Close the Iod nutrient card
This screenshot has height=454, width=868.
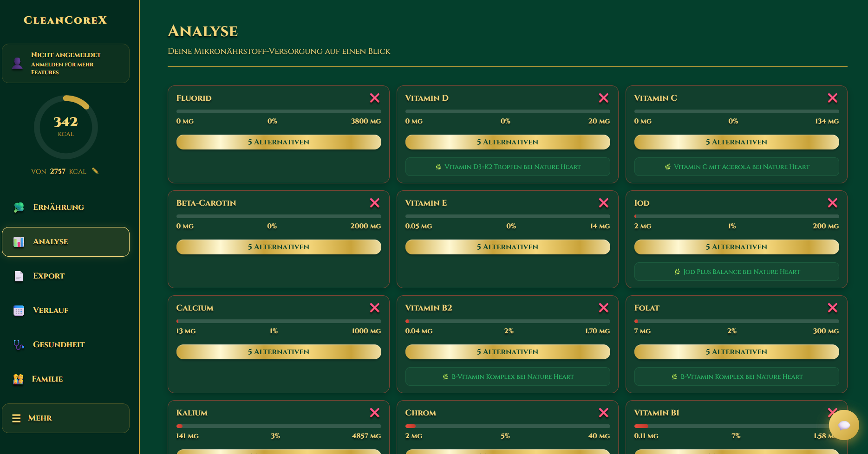point(833,203)
